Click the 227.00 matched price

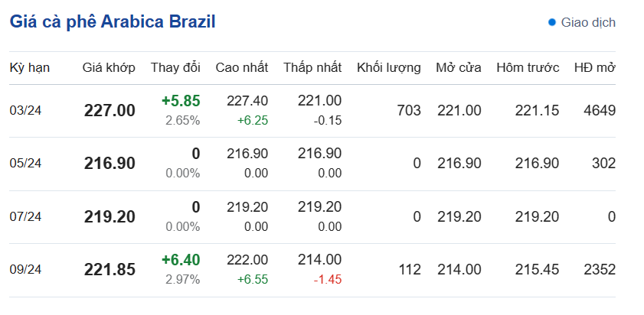[110, 110]
